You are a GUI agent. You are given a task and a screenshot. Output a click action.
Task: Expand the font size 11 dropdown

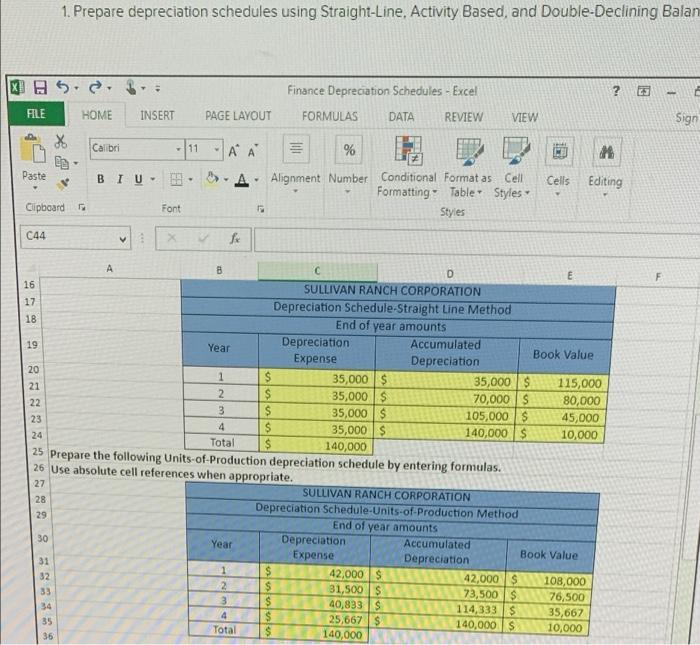coord(217,149)
